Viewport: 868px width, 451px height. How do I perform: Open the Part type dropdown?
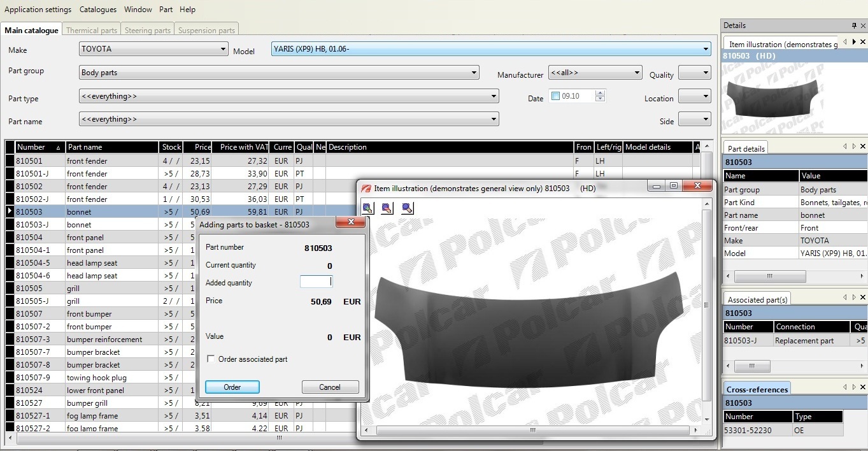(x=494, y=97)
